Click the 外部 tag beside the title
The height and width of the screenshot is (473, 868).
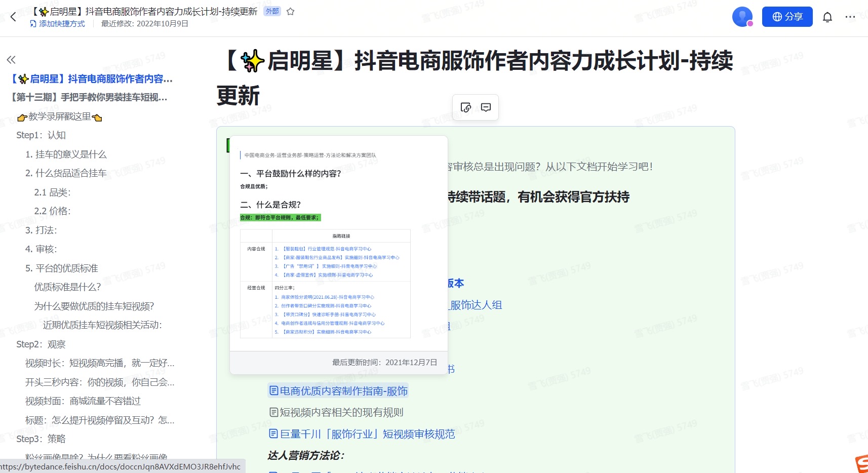click(272, 11)
